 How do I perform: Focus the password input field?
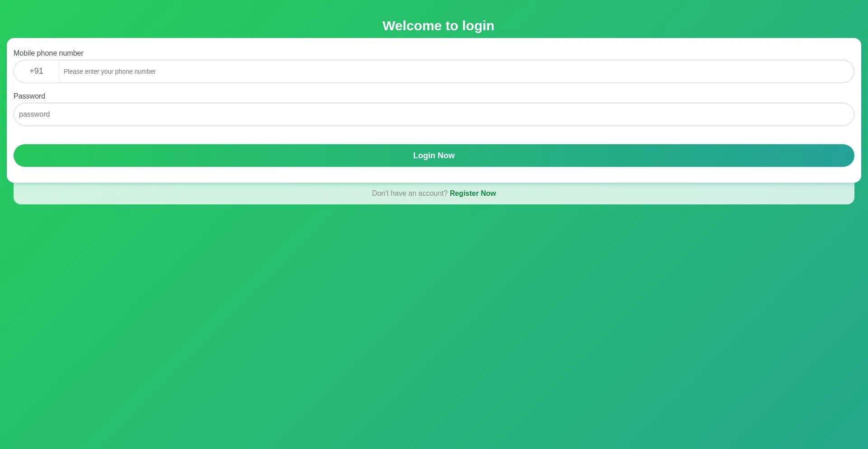coord(434,114)
